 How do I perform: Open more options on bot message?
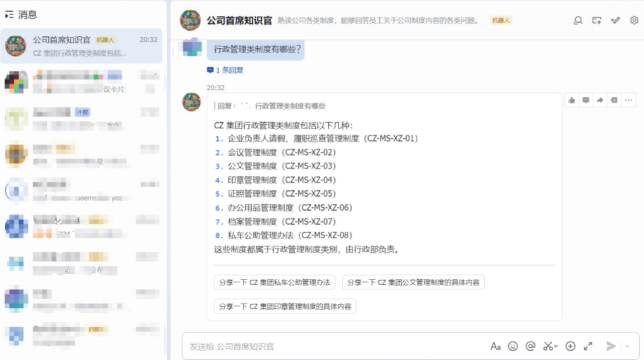(628, 100)
